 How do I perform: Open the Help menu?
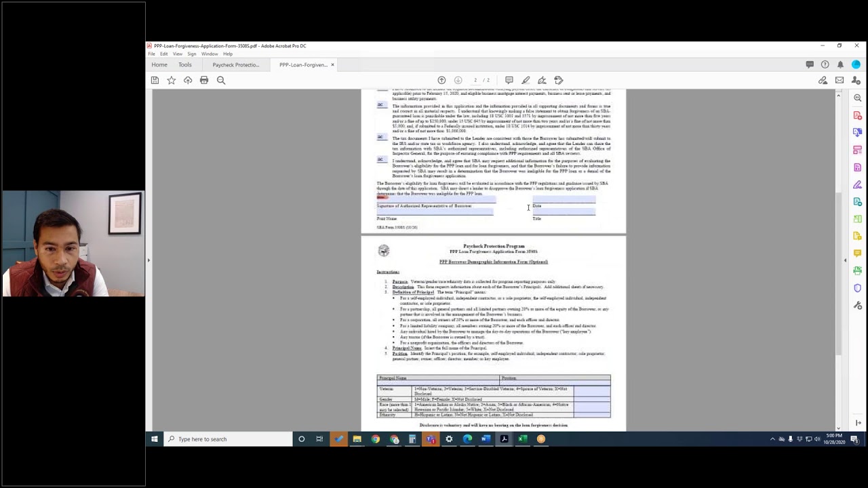(228, 54)
